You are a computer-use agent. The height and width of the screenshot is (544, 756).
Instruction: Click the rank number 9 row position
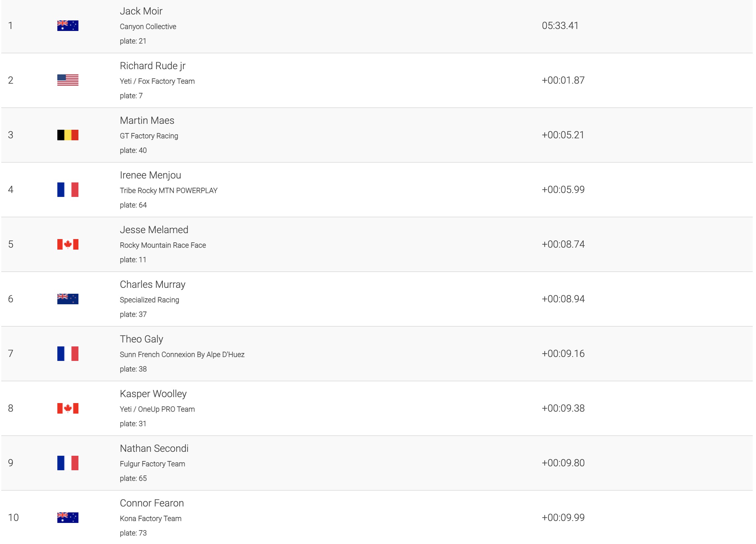click(x=11, y=463)
